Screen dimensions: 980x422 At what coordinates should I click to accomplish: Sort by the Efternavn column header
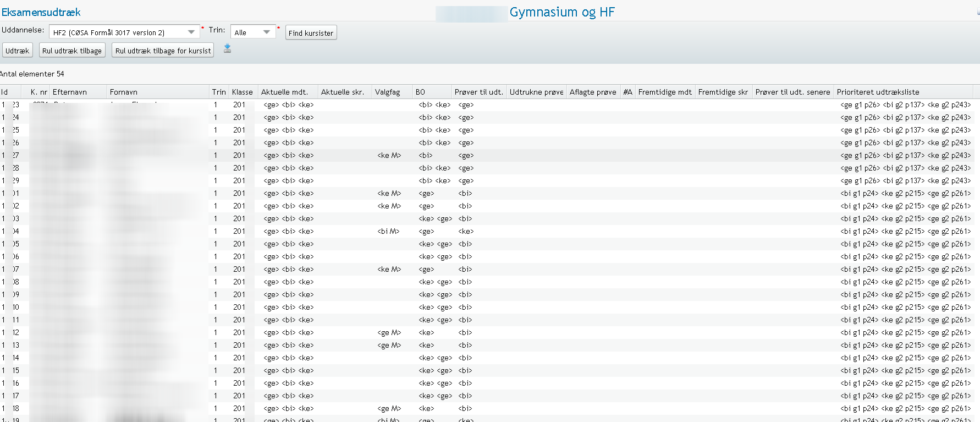(79, 92)
